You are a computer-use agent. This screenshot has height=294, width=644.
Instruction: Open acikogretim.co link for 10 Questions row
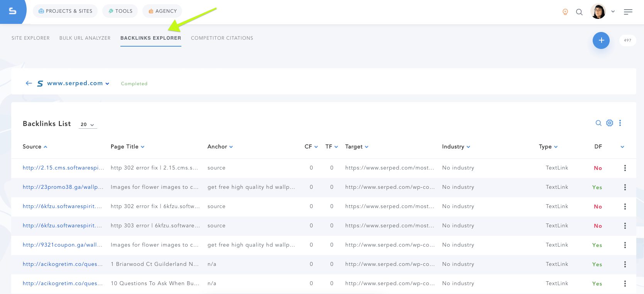[63, 284]
